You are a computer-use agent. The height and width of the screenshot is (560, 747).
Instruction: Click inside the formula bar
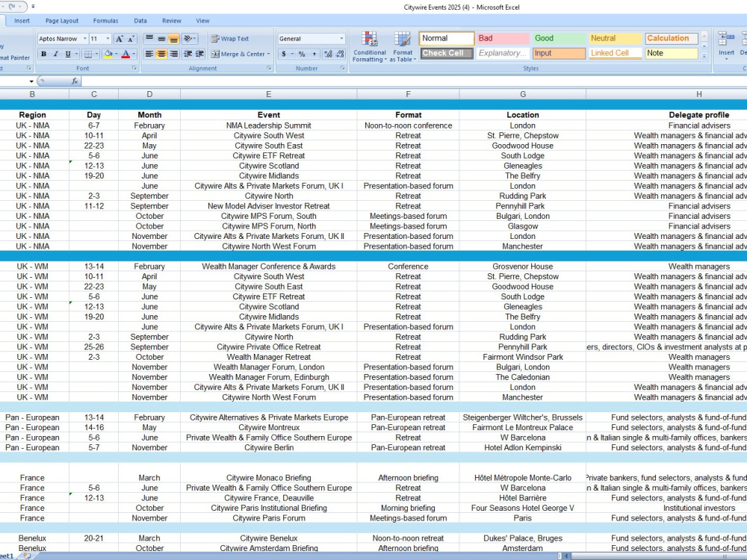pos(414,81)
